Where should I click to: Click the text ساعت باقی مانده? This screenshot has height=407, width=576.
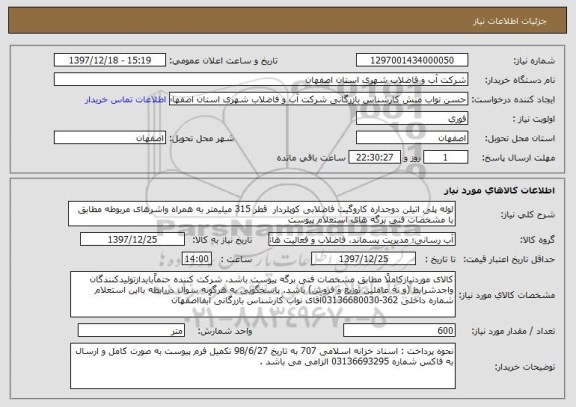click(311, 158)
